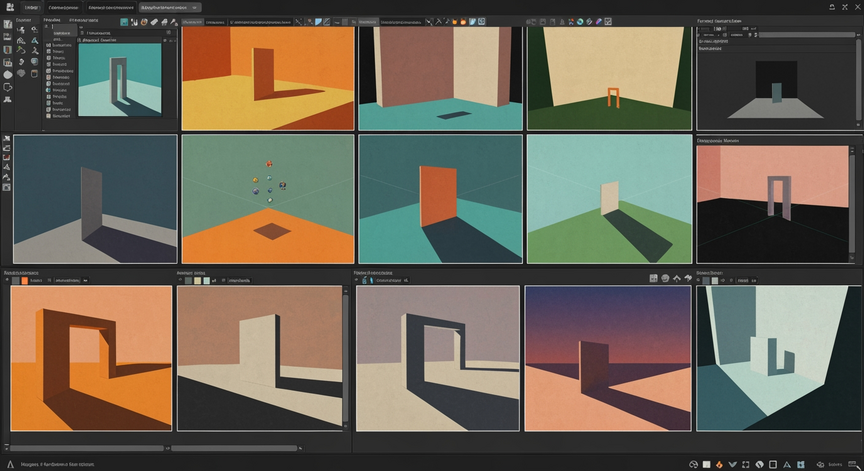The width and height of the screenshot is (864, 471).
Task: Click the triangle logo at status bar left end
Action: (x=10, y=464)
